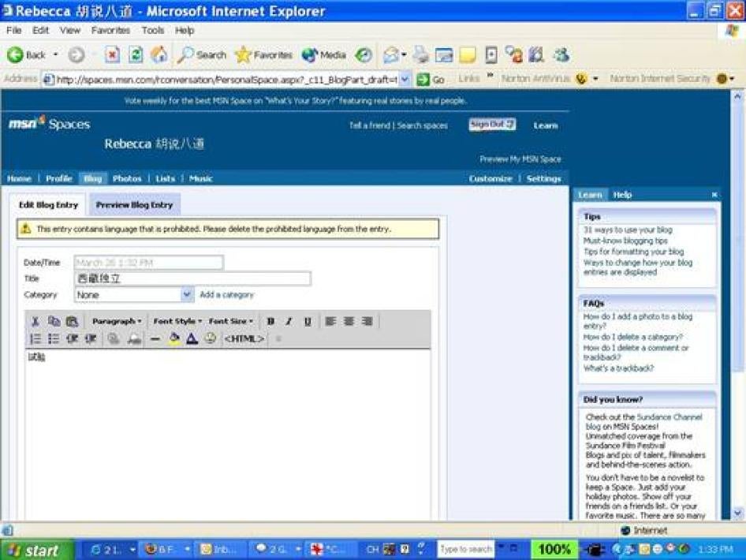The image size is (746, 560).
Task: Open the Paragraph dropdown
Action: click(x=117, y=321)
